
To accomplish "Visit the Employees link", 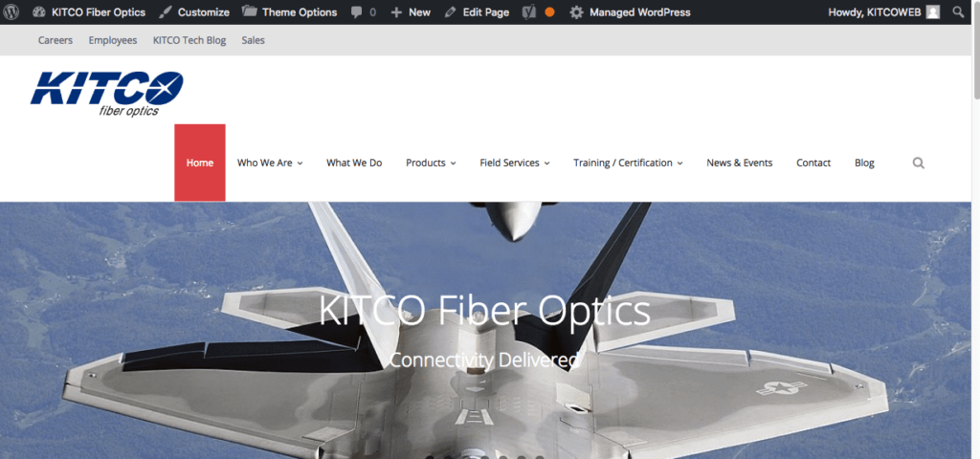I will click(x=113, y=40).
